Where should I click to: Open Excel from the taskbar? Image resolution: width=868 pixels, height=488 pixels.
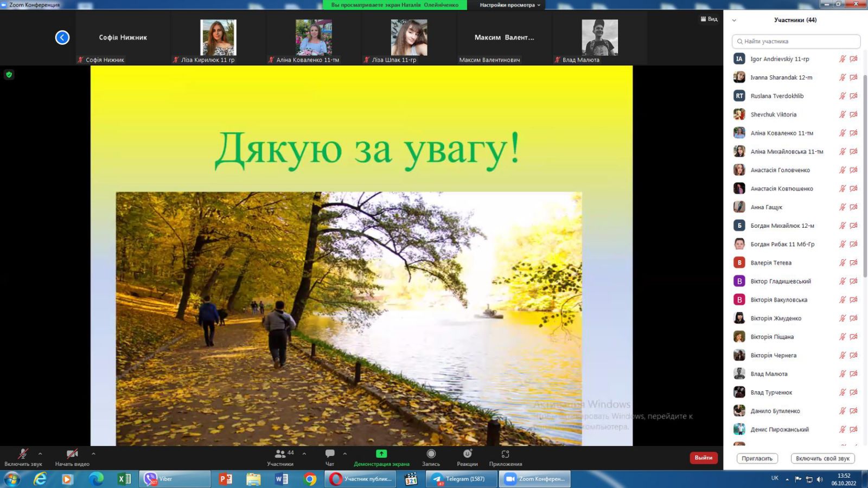click(124, 479)
